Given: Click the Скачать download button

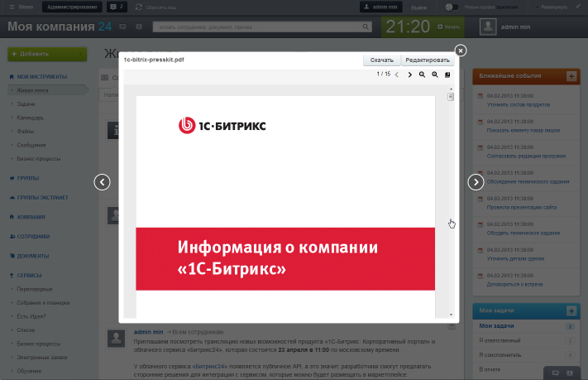Looking at the screenshot, I should (381, 60).
